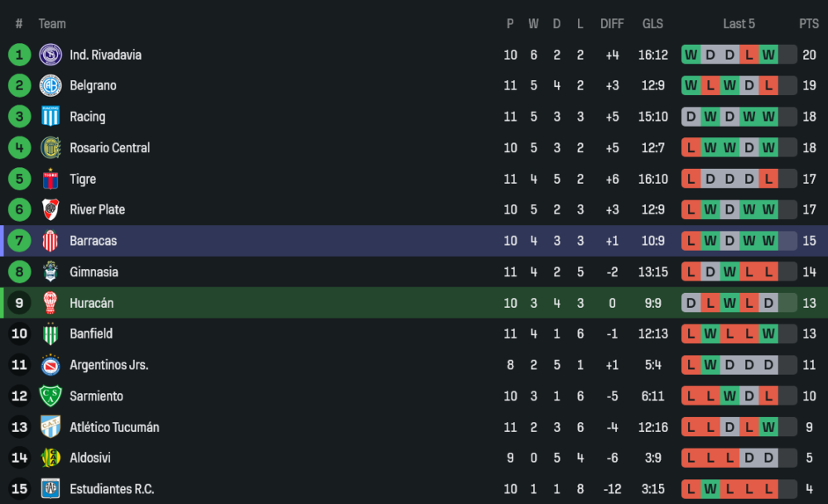Sort standings by DIFF column header

(x=612, y=24)
